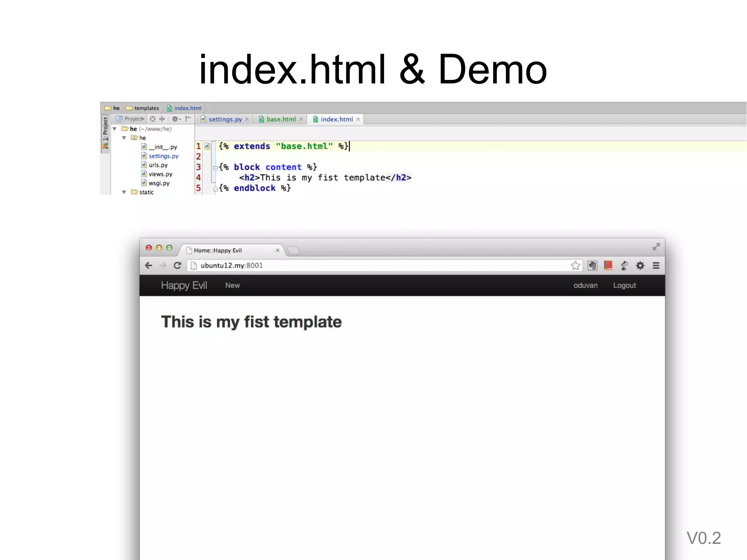Click the collapse all icon in Project toolbar

pyautogui.click(x=162, y=119)
